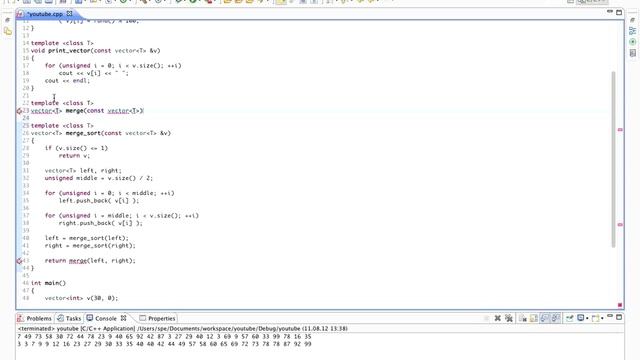640x360 pixels.
Task: Click 'void print_vector' declaration line
Action: [96, 51]
